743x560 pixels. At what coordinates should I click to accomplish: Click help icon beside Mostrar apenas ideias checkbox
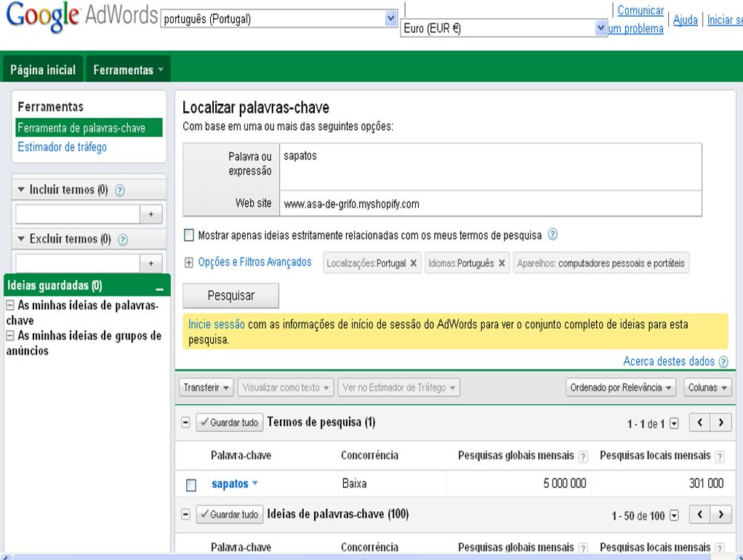click(x=553, y=234)
